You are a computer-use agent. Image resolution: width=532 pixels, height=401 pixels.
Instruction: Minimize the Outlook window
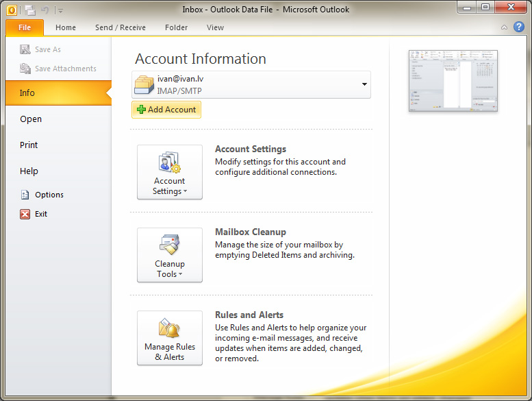click(467, 8)
